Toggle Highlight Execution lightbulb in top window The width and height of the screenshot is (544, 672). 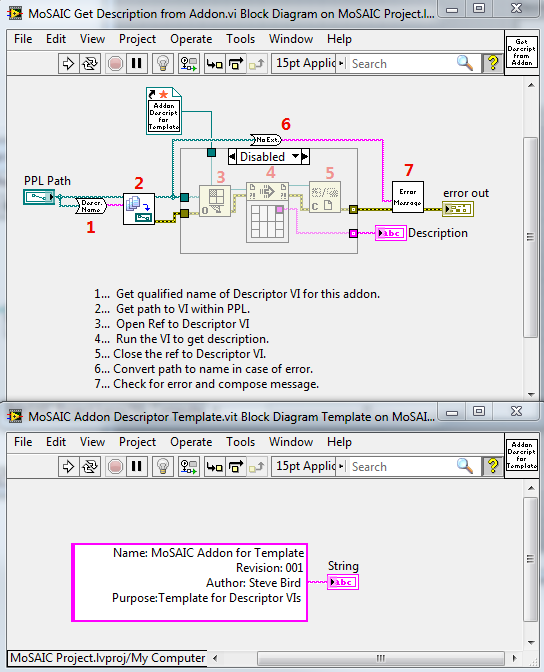coord(163,64)
